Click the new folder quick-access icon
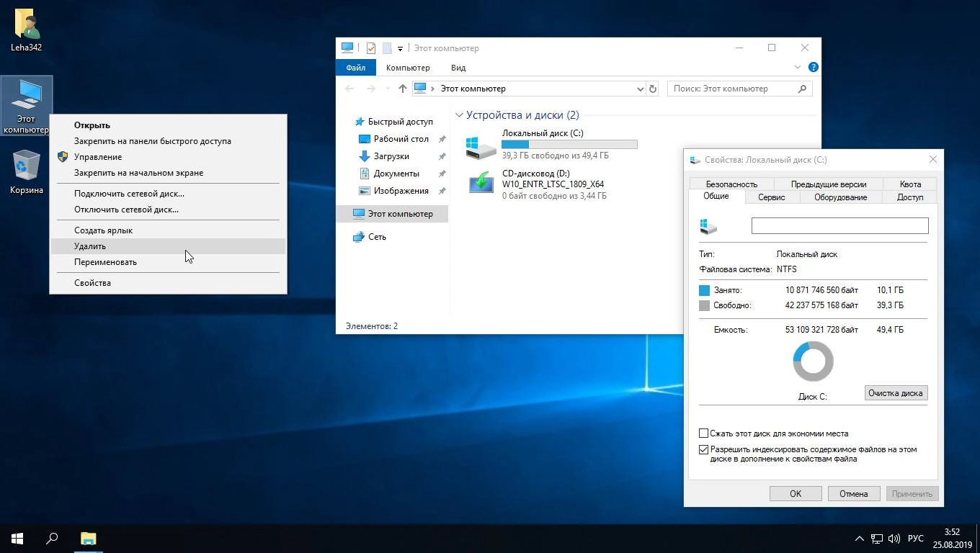 (x=387, y=48)
